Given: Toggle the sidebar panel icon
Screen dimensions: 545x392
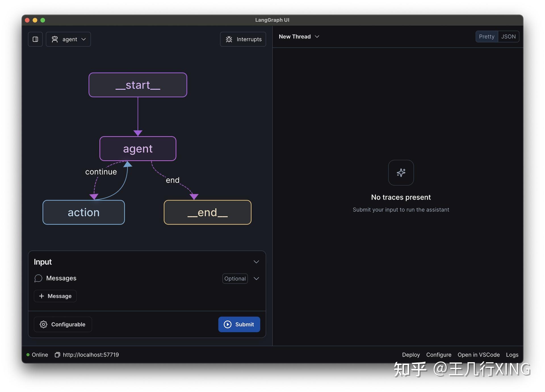Looking at the screenshot, I should [x=35, y=39].
